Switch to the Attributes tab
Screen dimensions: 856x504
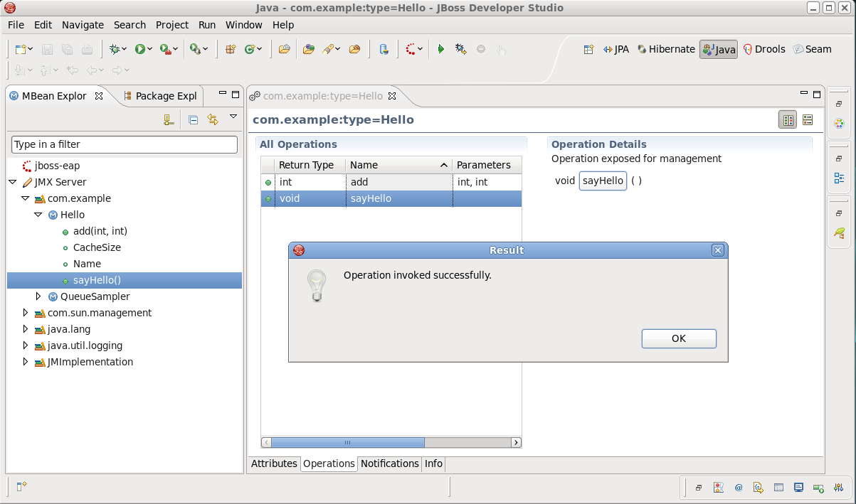tap(274, 463)
